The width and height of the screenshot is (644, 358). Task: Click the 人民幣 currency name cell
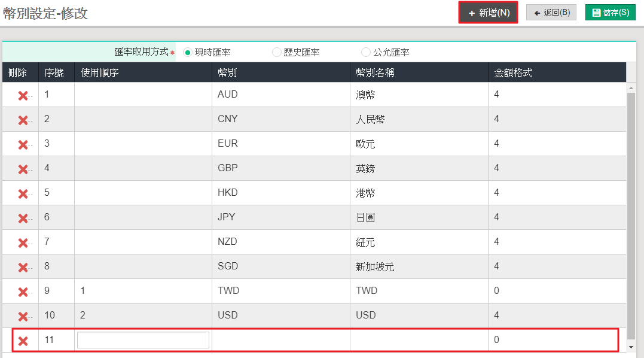(419, 119)
